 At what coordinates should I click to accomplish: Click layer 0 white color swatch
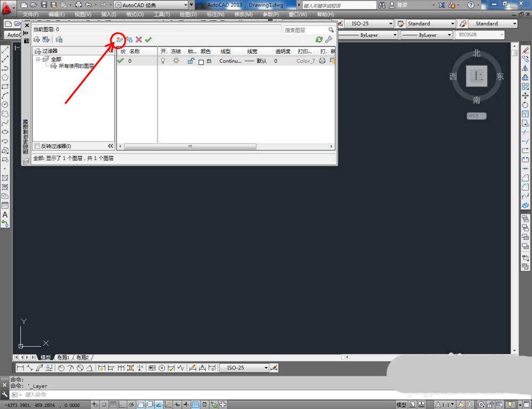(201, 62)
